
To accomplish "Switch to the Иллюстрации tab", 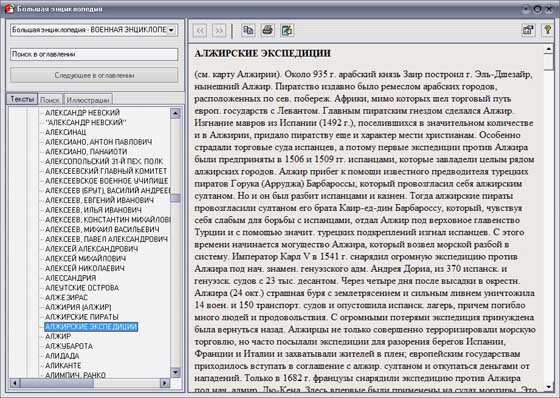I will pos(88,100).
